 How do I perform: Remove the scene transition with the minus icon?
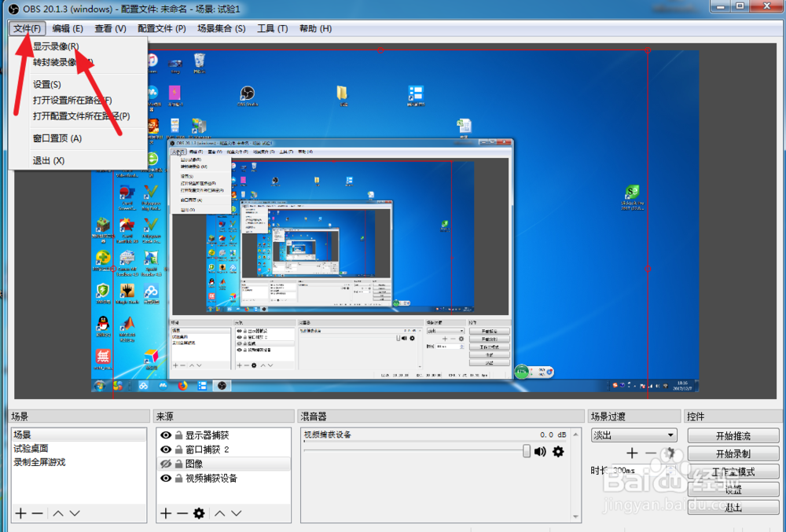pyautogui.click(x=651, y=453)
